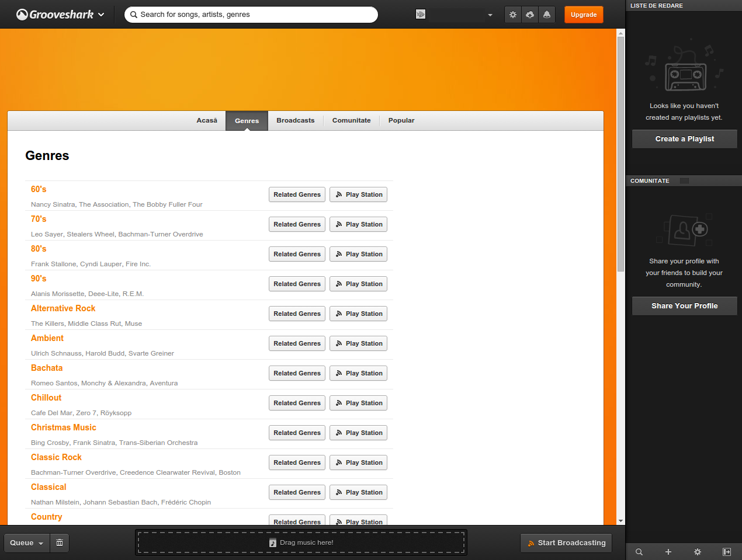Click the sidebar plus add icon
This screenshot has height=560, width=742.
tap(668, 552)
